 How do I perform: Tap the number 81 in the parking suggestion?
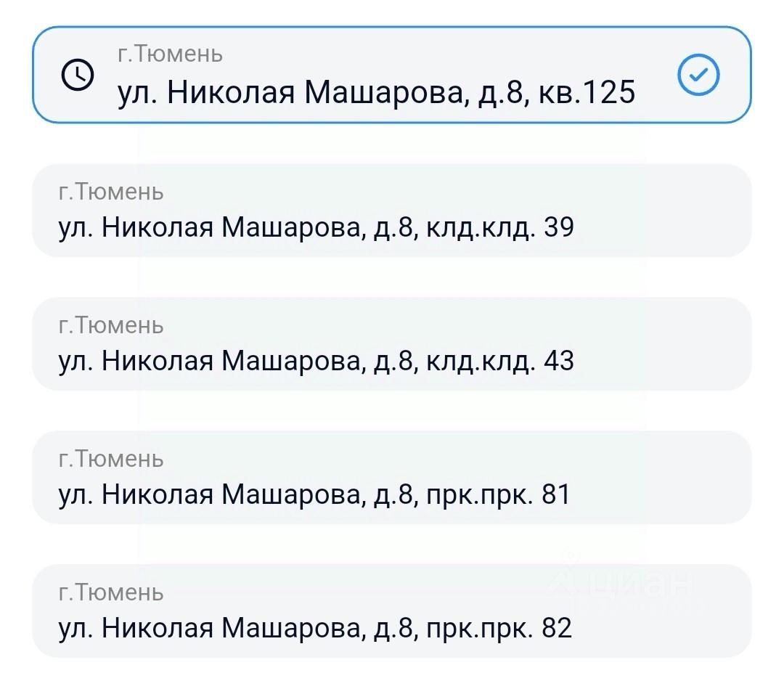(x=556, y=494)
